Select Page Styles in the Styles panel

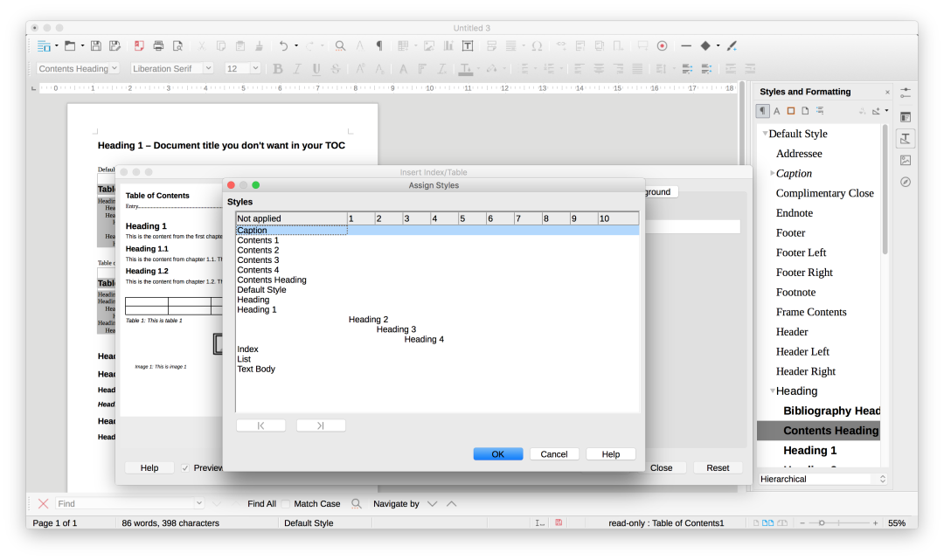(805, 111)
